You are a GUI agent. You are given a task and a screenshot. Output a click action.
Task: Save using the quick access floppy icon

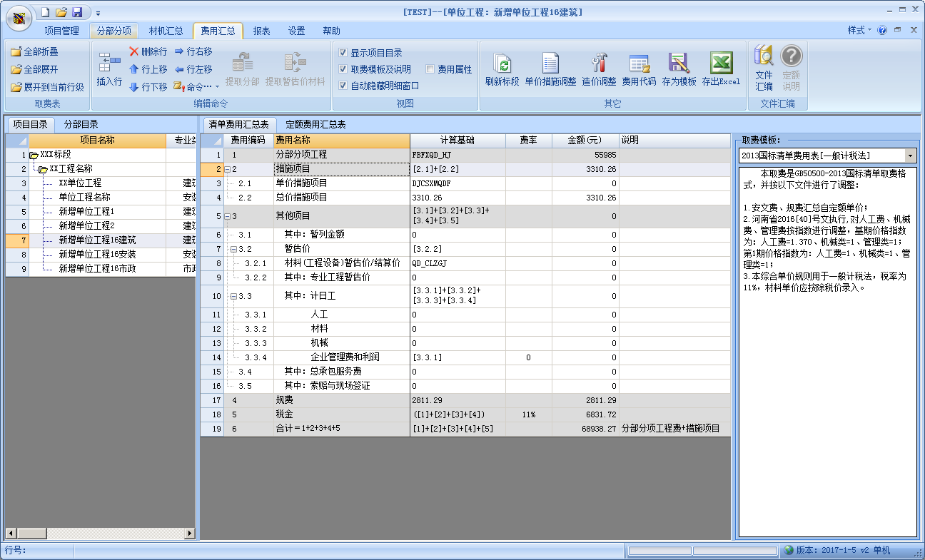[77, 12]
